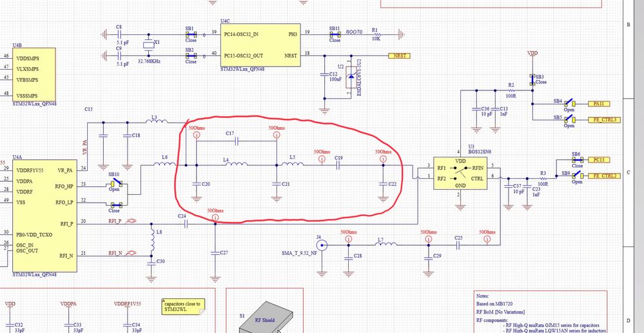The height and width of the screenshot is (333, 644).
Task: Select the open SB5 solder bridge
Action: (569, 119)
